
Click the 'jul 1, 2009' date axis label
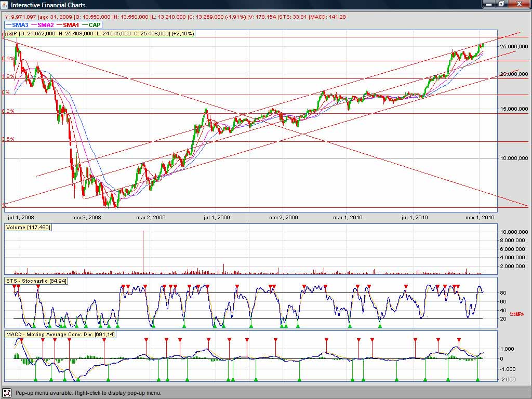point(217,218)
